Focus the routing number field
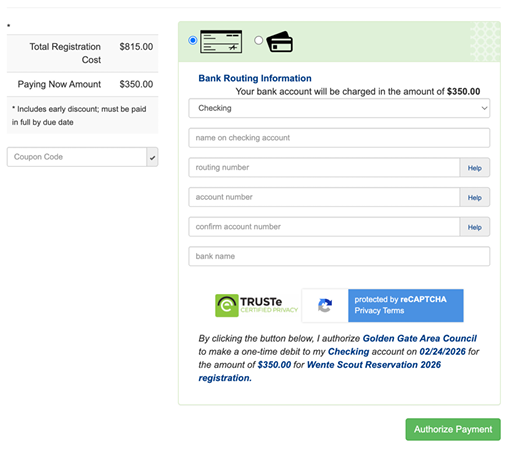This screenshot has width=507, height=454. (324, 167)
